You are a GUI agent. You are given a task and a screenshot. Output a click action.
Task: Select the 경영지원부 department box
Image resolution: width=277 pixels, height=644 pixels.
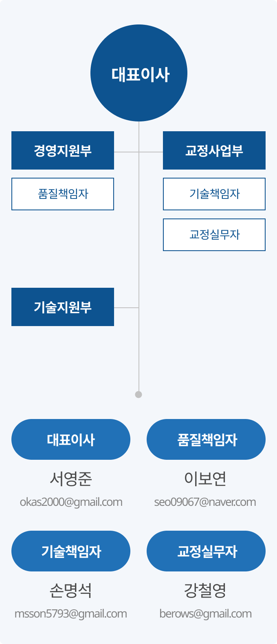63,150
